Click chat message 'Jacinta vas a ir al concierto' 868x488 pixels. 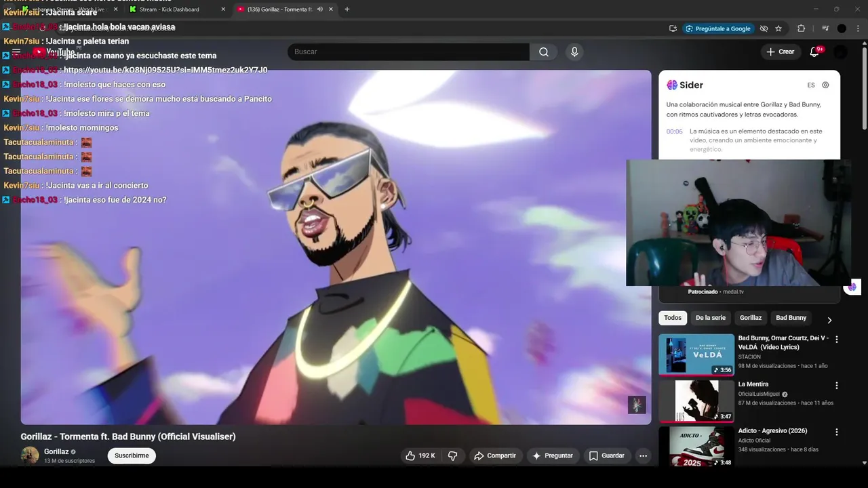click(96, 185)
